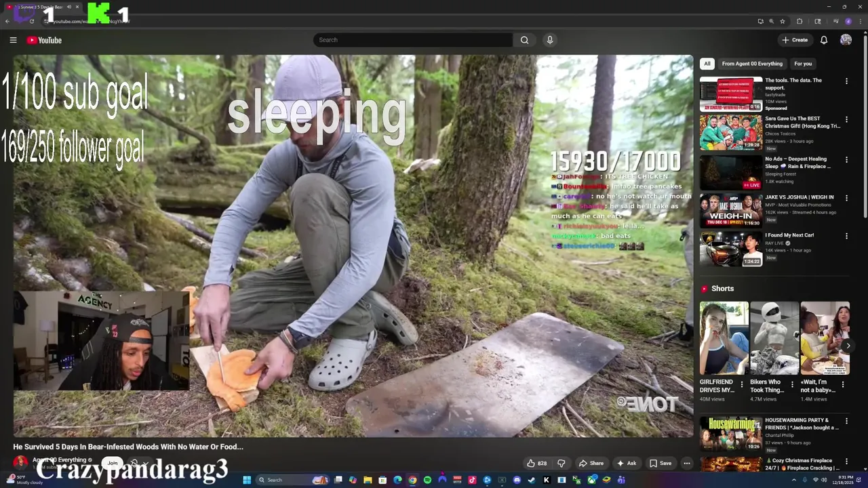This screenshot has height=488, width=868.
Task: Click the Ask button
Action: pyautogui.click(x=626, y=464)
